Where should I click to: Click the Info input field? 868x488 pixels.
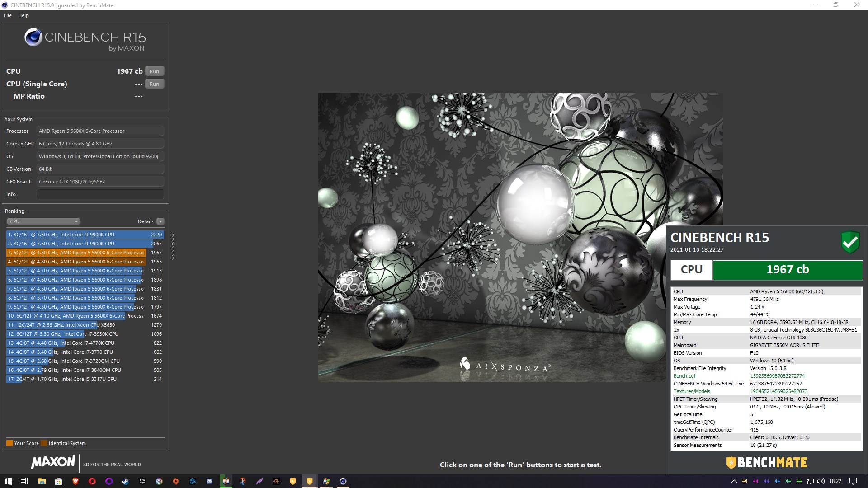(x=100, y=194)
